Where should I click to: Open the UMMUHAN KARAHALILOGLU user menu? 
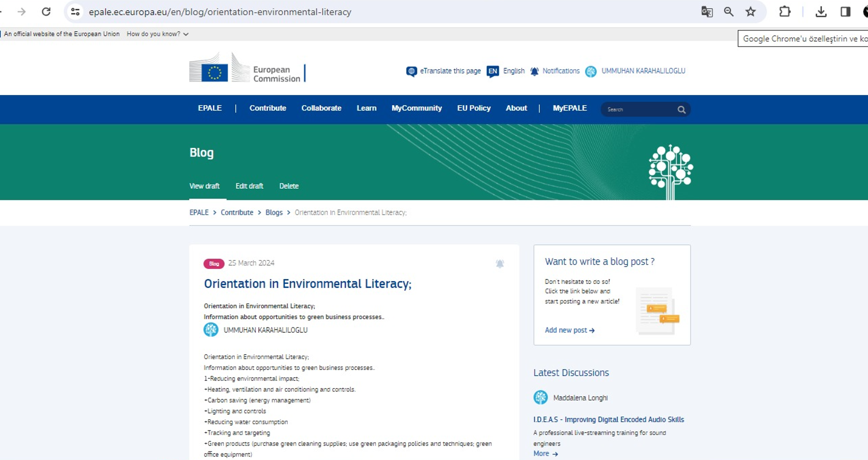click(643, 71)
